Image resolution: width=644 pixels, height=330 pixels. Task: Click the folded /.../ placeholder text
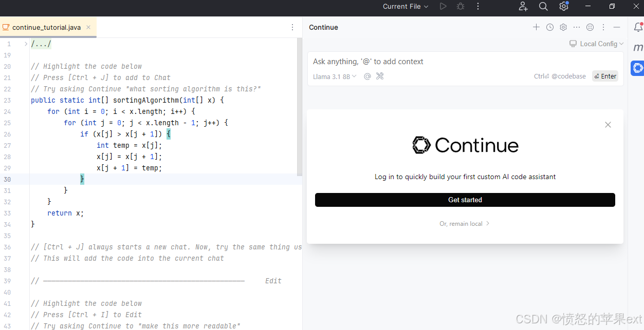point(41,44)
